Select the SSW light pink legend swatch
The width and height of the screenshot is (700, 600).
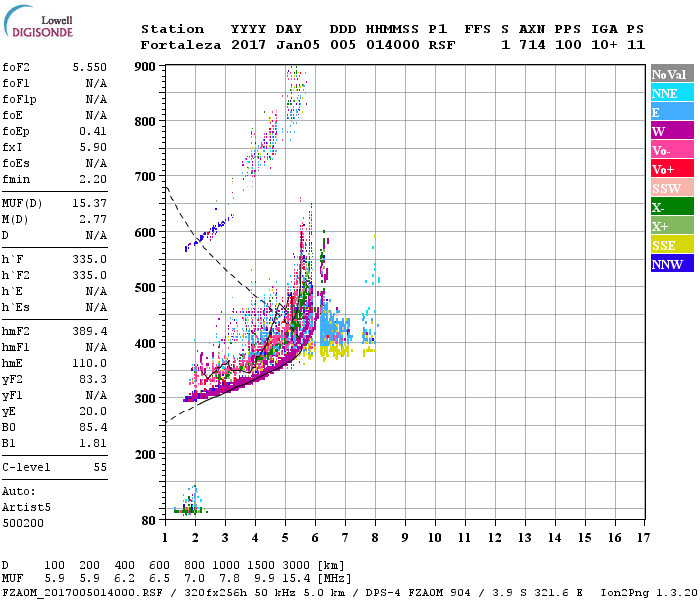point(672,188)
